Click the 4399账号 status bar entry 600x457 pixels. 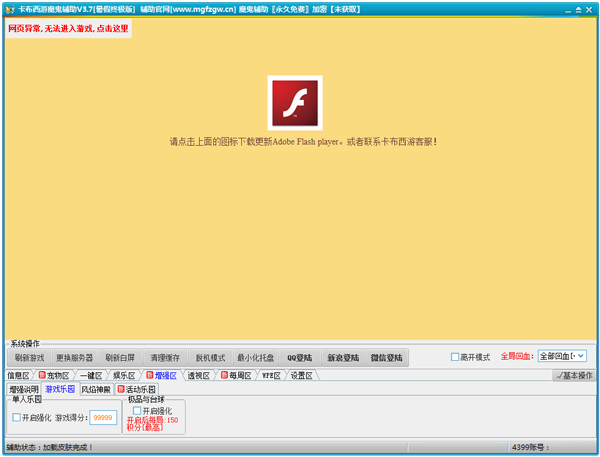pyautogui.click(x=530, y=447)
